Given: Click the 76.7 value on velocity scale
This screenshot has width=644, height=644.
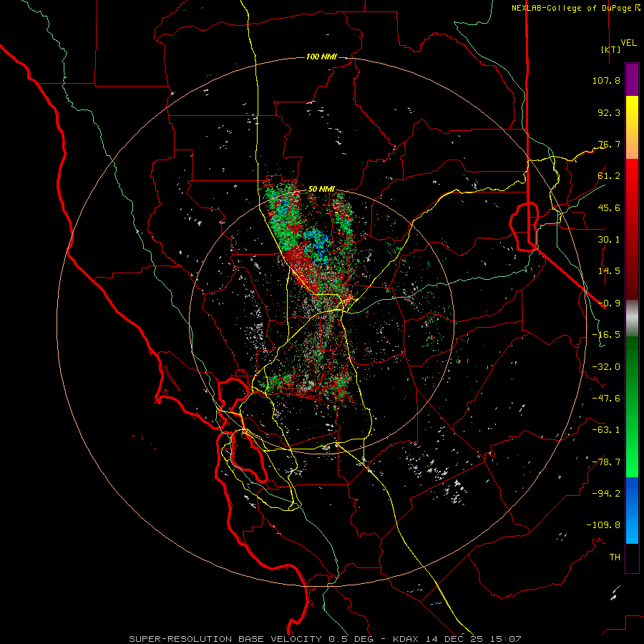Looking at the screenshot, I should (x=609, y=144).
